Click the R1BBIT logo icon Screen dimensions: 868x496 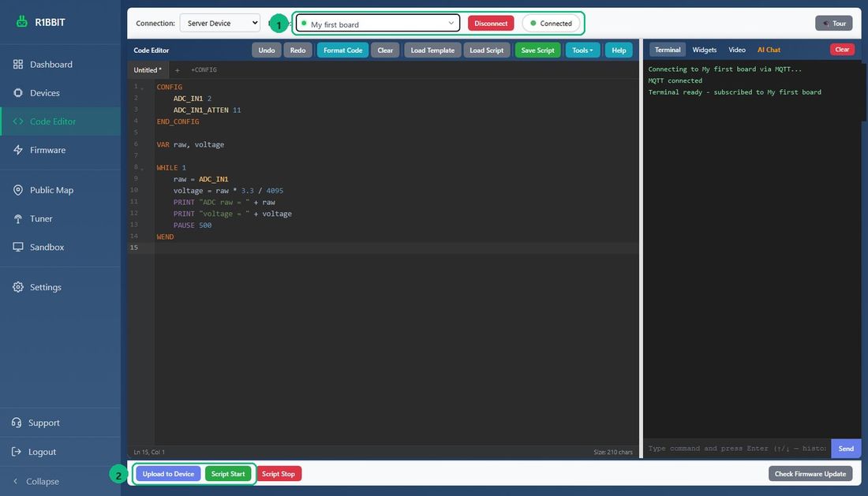(21, 21)
